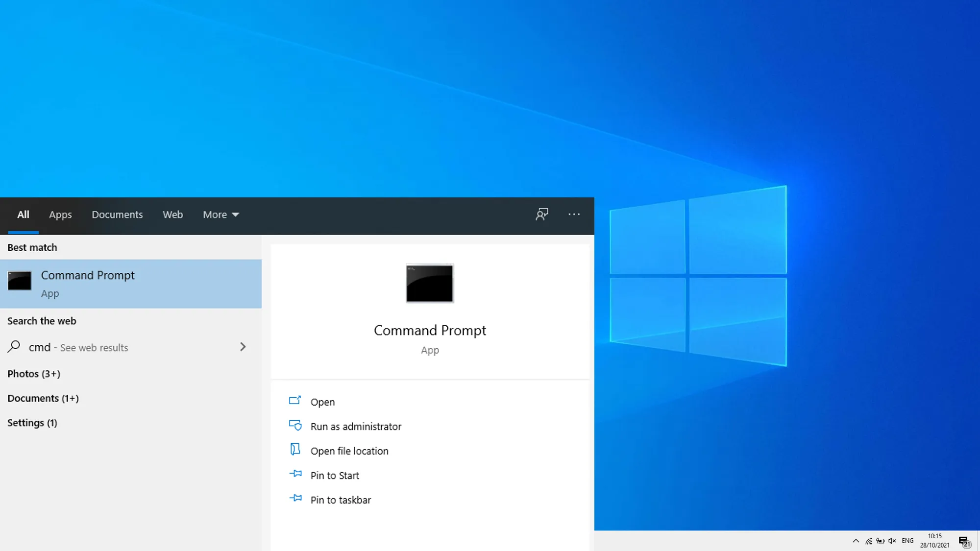Choose Run as administrator
This screenshot has height=551, width=980.
coord(356,427)
